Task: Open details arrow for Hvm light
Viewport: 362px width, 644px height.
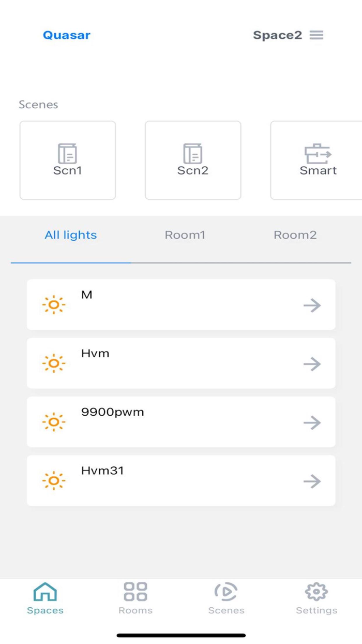Action: point(312,364)
